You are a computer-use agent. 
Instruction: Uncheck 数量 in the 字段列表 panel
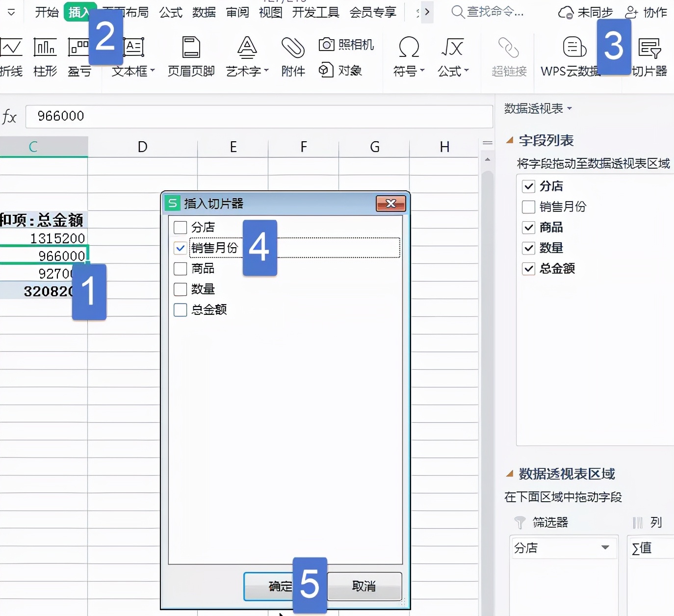click(x=528, y=248)
